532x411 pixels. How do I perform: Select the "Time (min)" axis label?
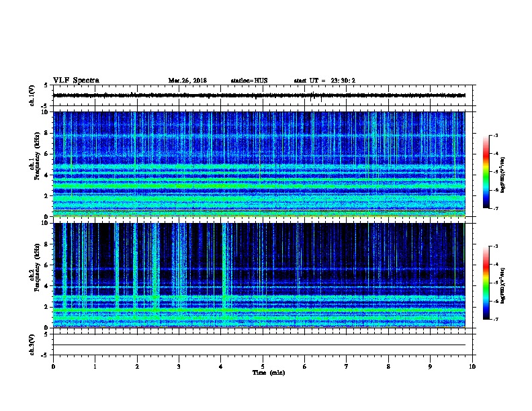click(x=269, y=373)
